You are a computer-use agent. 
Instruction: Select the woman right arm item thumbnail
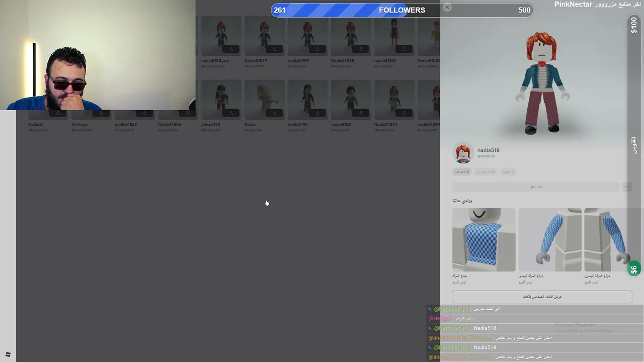click(550, 240)
